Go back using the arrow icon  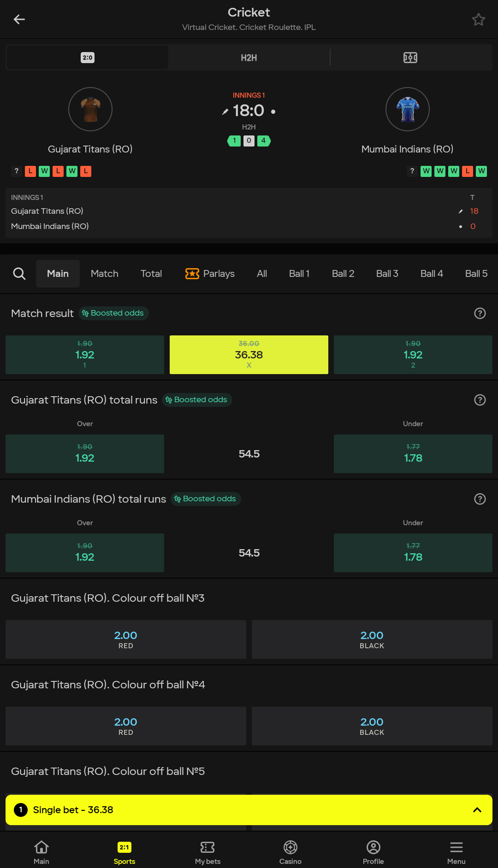(x=19, y=19)
